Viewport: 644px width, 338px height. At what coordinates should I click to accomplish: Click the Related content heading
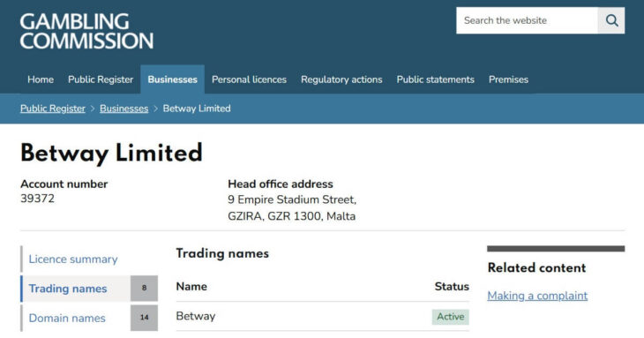pyautogui.click(x=536, y=267)
